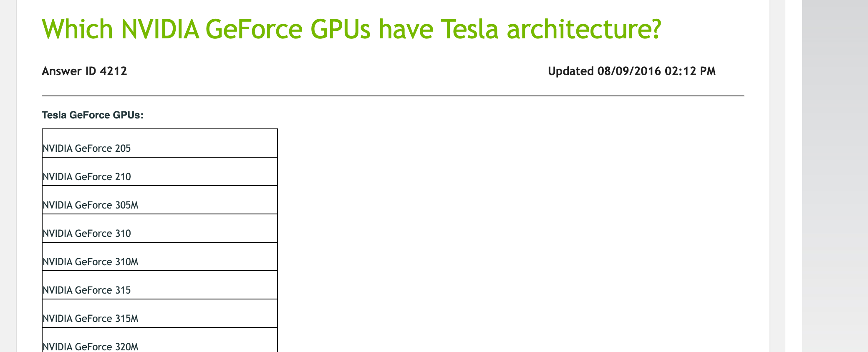Select the 'NVIDIA GeForce 210' table row
Viewport: 868px width, 352px height.
coord(160,172)
